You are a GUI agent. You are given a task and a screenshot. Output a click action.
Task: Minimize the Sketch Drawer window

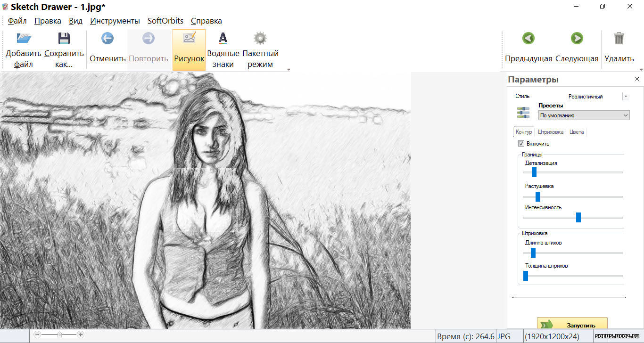[576, 6]
